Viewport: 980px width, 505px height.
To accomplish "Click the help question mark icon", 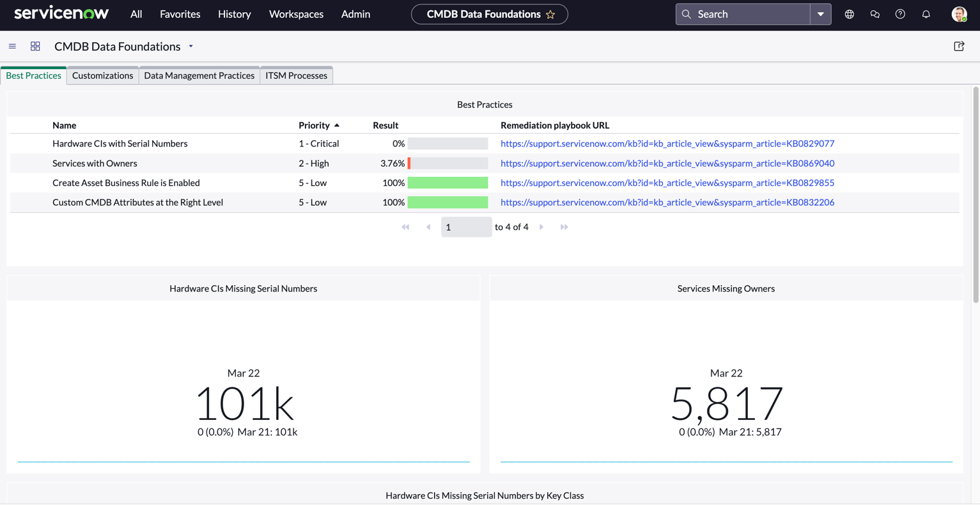I will (x=900, y=14).
